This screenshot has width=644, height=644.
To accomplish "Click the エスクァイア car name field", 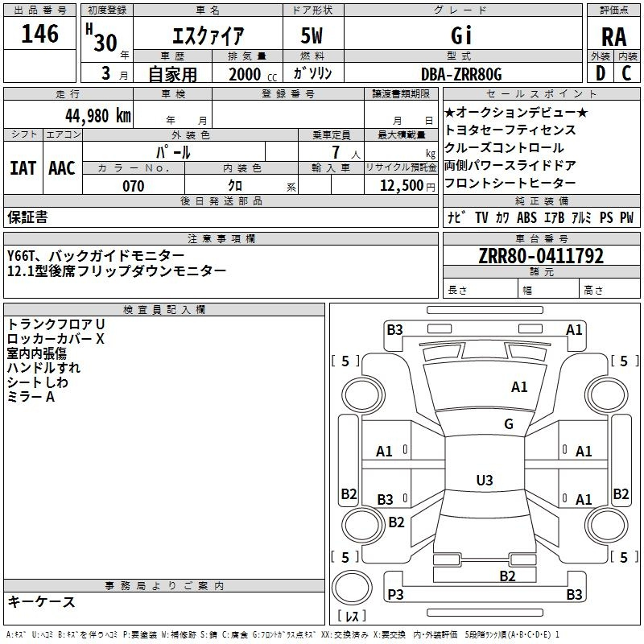I will point(208,36).
